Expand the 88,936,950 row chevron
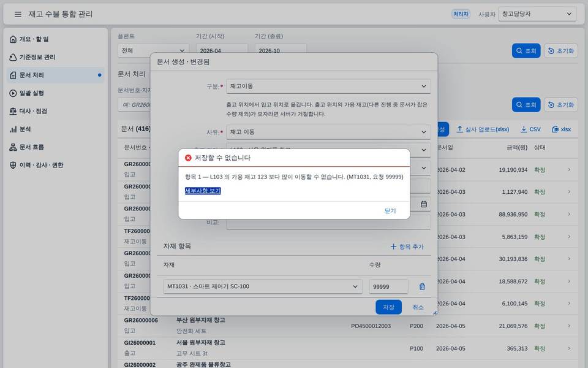The width and height of the screenshot is (588, 368). tap(569, 214)
